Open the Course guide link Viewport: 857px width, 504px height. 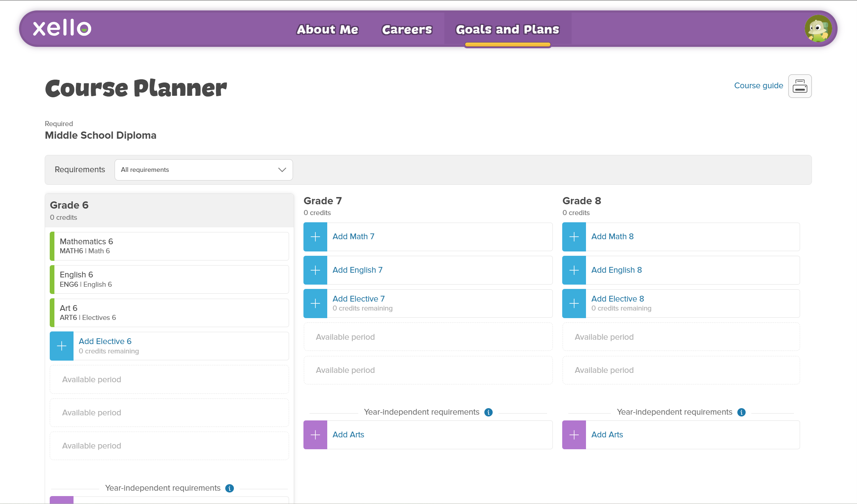point(758,86)
